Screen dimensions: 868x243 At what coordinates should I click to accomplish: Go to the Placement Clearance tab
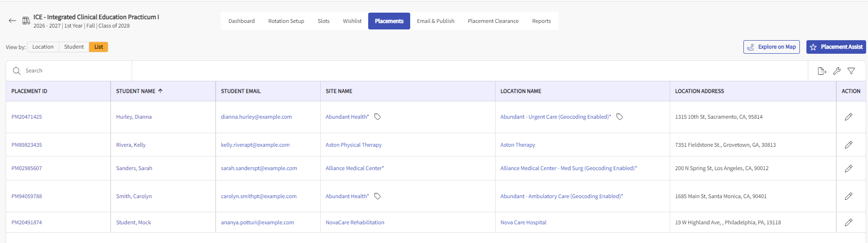point(493,21)
